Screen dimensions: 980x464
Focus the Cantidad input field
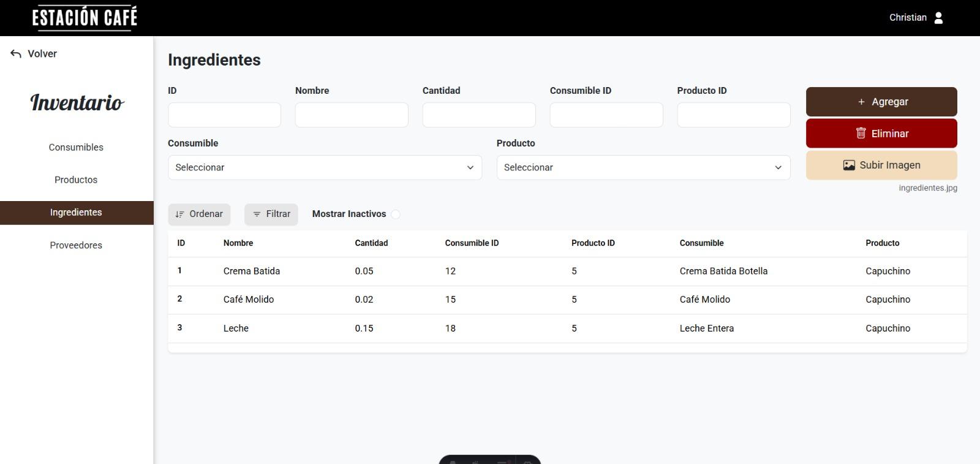pos(479,115)
